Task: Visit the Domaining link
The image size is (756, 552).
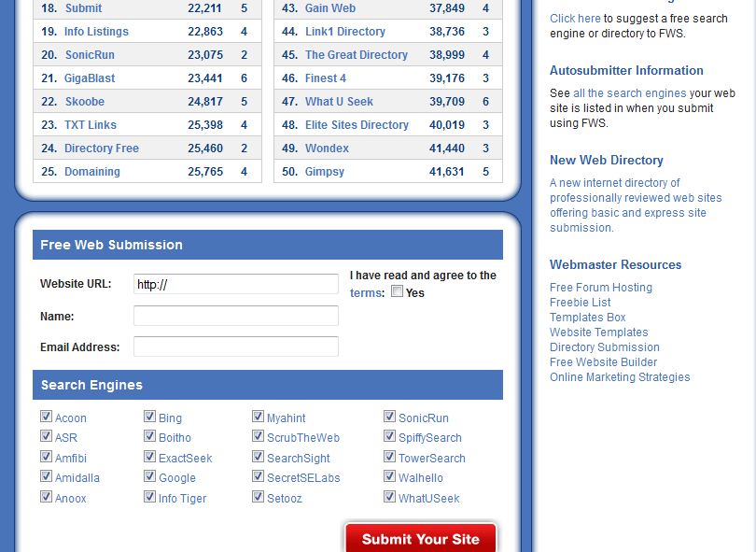Action: coord(92,171)
